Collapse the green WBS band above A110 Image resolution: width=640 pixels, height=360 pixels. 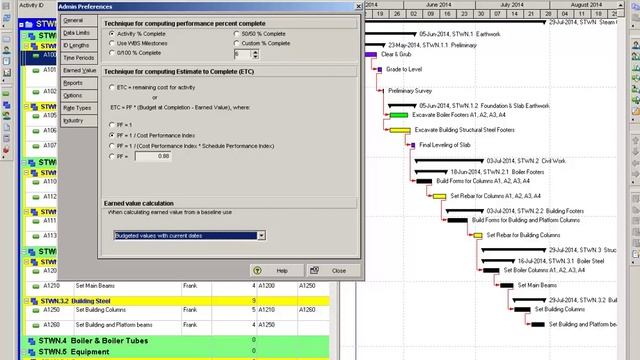tap(24, 162)
